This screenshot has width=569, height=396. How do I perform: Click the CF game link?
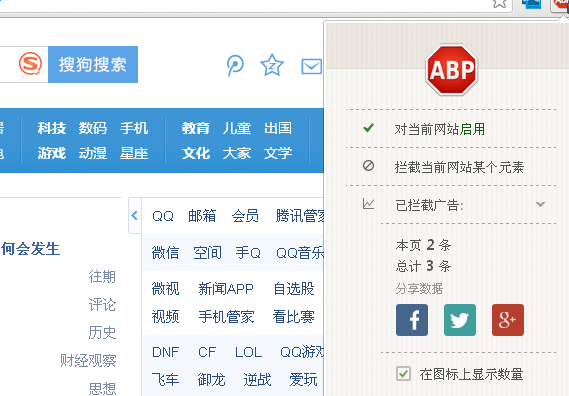pyautogui.click(x=207, y=352)
